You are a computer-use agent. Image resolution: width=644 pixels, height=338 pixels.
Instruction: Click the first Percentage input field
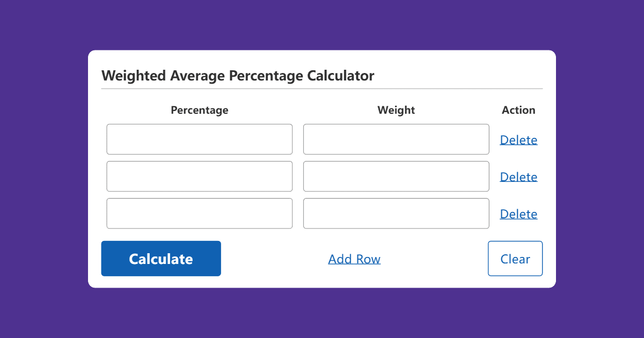coord(199,139)
